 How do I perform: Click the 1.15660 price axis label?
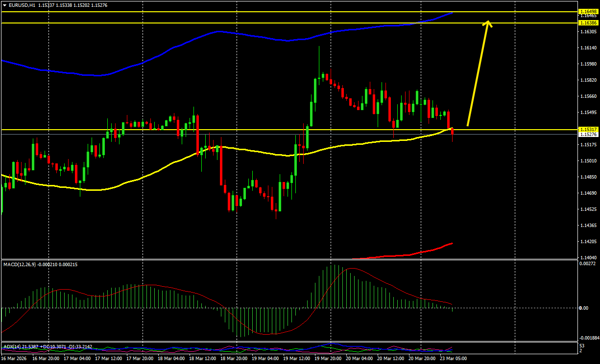pyautogui.click(x=588, y=96)
